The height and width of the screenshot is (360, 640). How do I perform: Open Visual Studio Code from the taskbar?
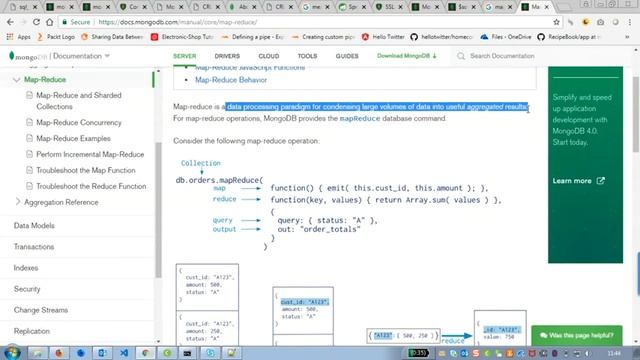tap(124, 353)
